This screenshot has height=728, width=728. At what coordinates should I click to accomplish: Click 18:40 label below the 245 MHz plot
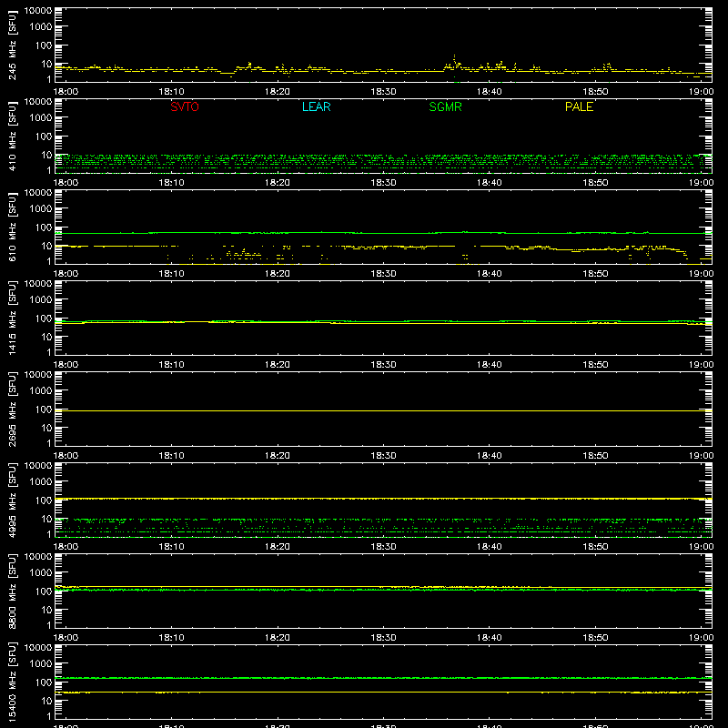(490, 92)
